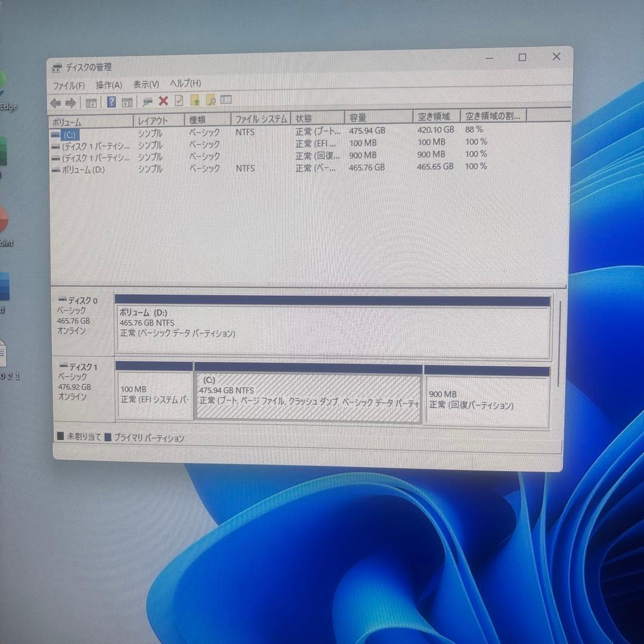
Task: Toggle the action pane icon
Action: (127, 101)
